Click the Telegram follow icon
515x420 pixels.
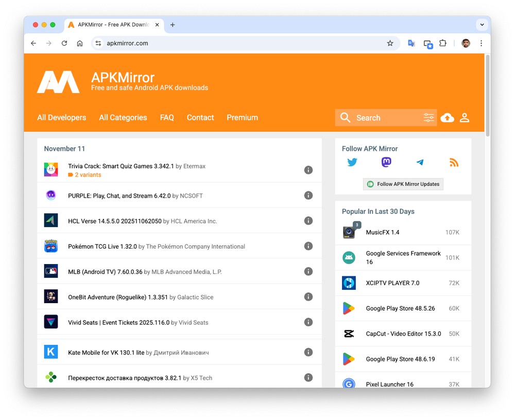(420, 163)
